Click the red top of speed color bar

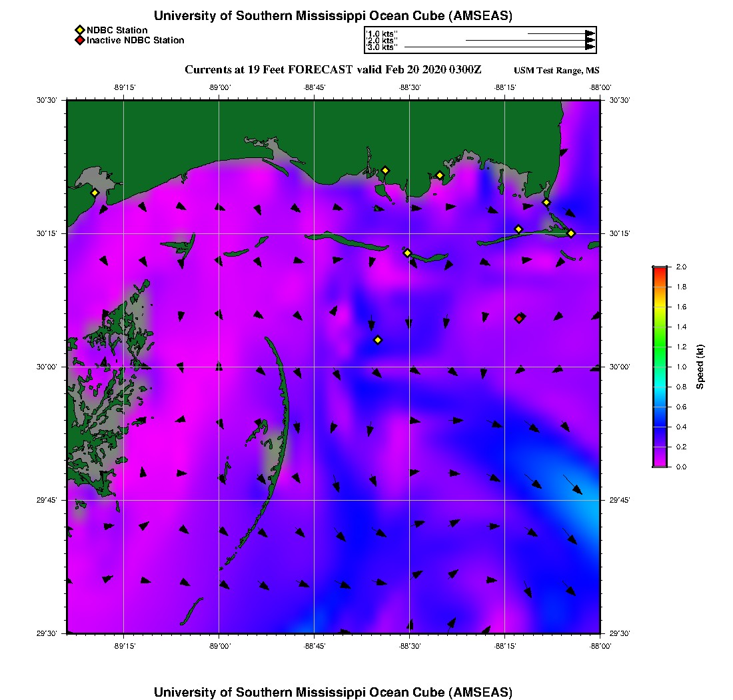[659, 269]
